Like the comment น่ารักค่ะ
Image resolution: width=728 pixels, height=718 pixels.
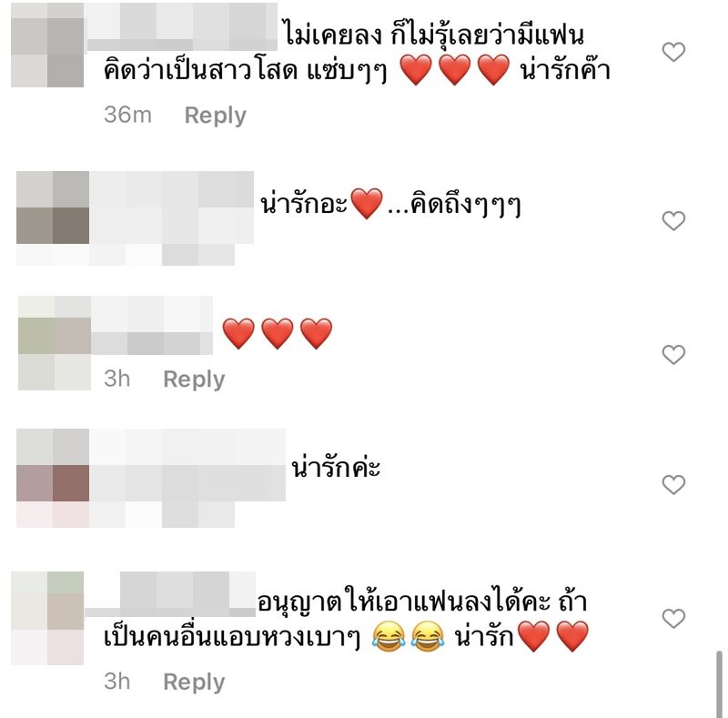click(x=673, y=485)
